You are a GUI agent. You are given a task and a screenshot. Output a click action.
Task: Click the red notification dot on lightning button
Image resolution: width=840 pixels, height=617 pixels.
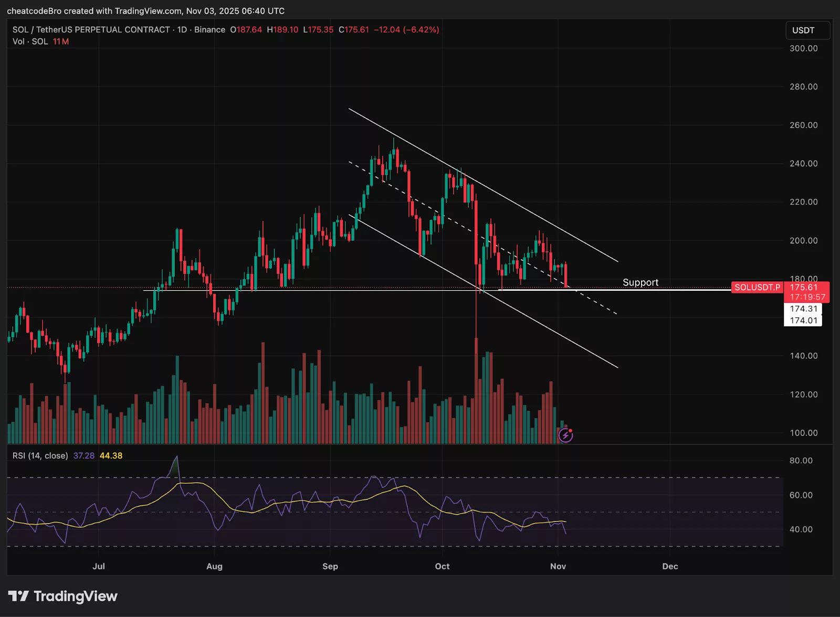tap(570, 430)
